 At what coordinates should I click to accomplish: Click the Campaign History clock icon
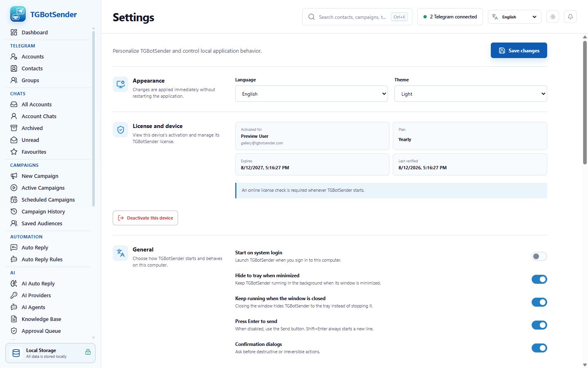(14, 211)
